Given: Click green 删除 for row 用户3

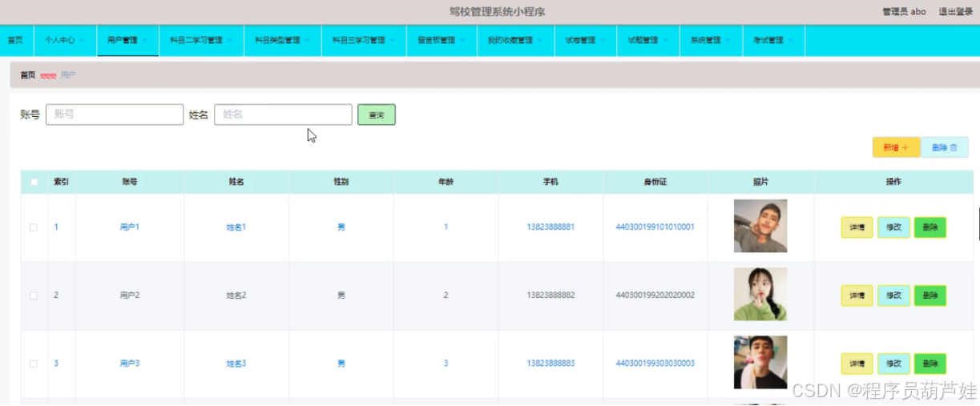Looking at the screenshot, I should pos(930,364).
